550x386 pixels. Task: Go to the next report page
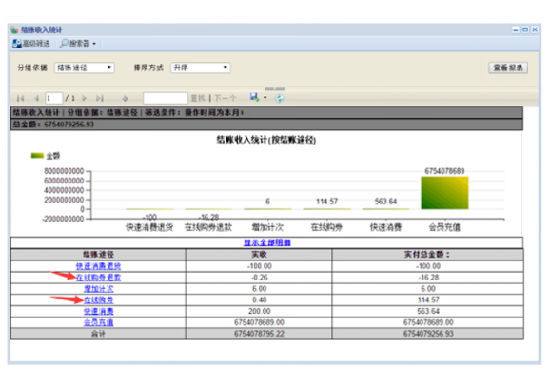(84, 98)
